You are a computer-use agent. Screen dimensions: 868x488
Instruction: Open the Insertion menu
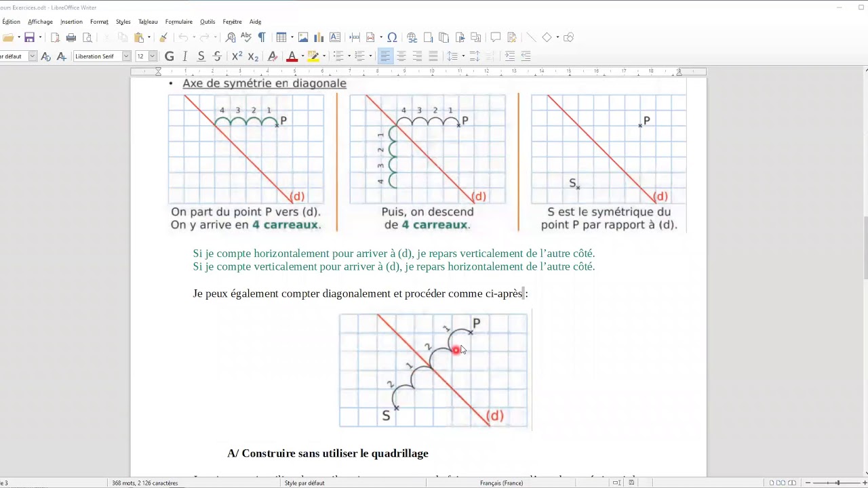pyautogui.click(x=71, y=22)
